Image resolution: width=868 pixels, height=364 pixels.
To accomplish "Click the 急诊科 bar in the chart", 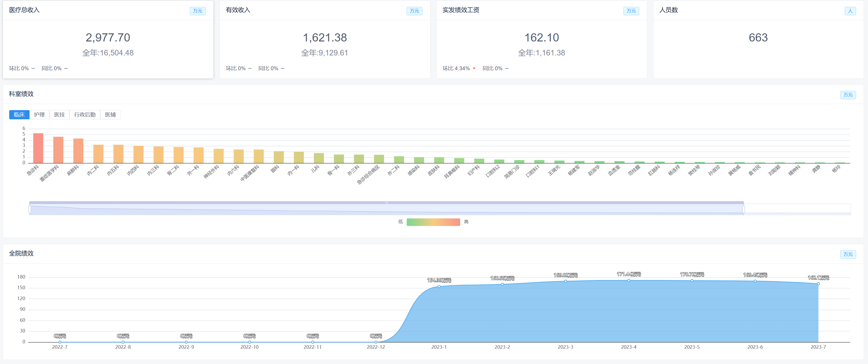I will coord(38,148).
